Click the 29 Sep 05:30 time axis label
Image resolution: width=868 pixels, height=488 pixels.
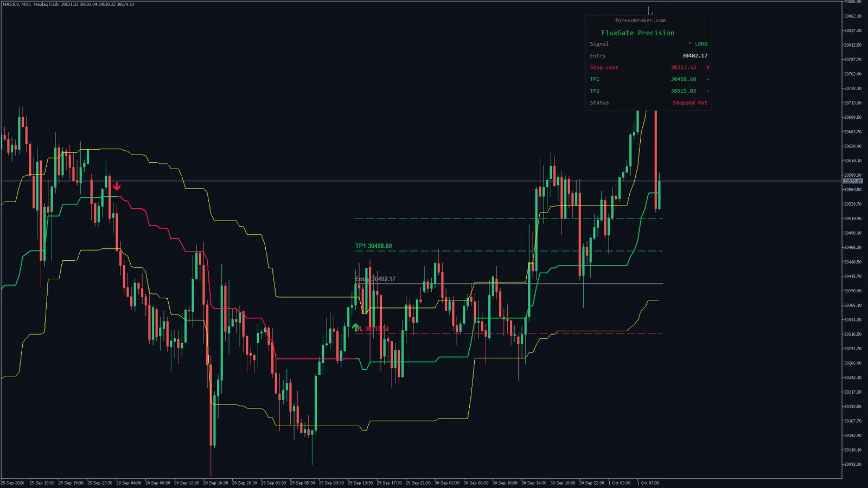pos(302,483)
